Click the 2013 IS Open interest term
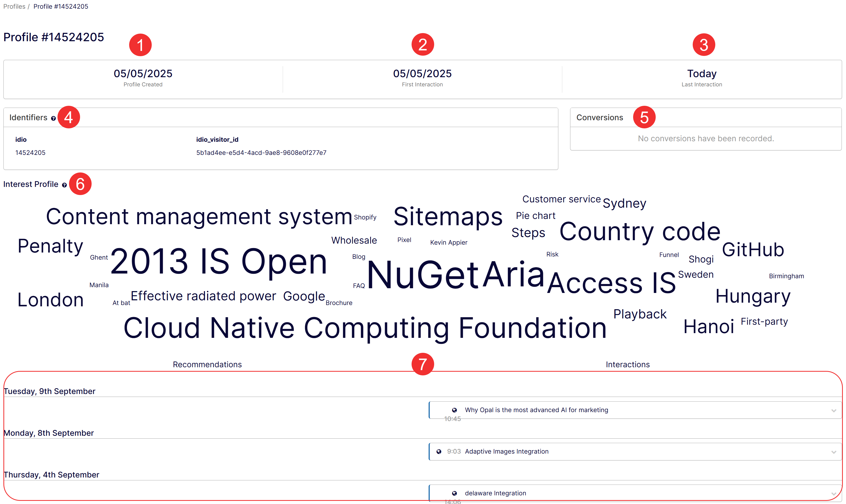Image resolution: width=846 pixels, height=504 pixels. (218, 261)
